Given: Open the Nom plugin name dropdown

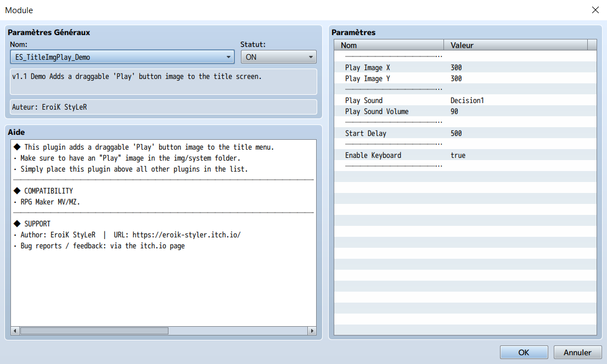Looking at the screenshot, I should (x=122, y=57).
